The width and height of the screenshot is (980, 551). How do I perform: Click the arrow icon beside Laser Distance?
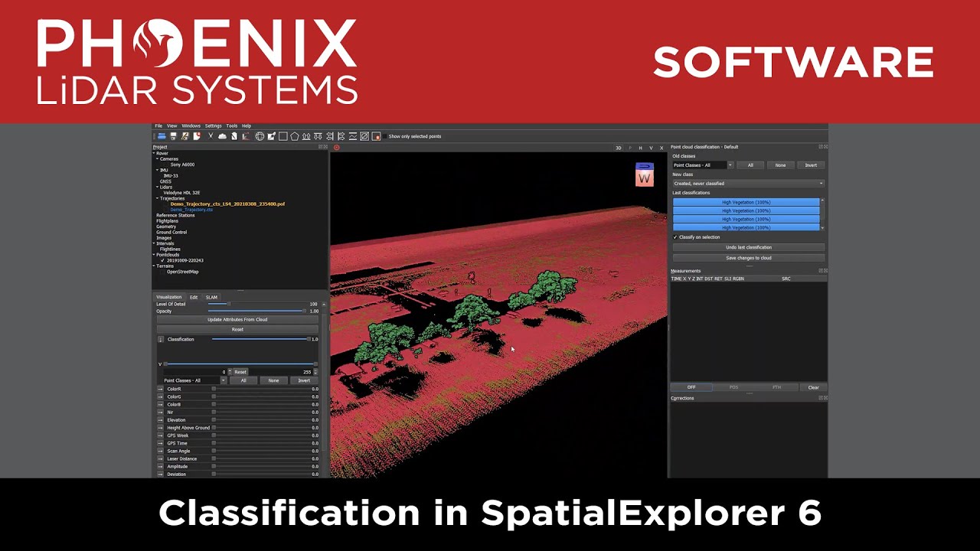(161, 458)
